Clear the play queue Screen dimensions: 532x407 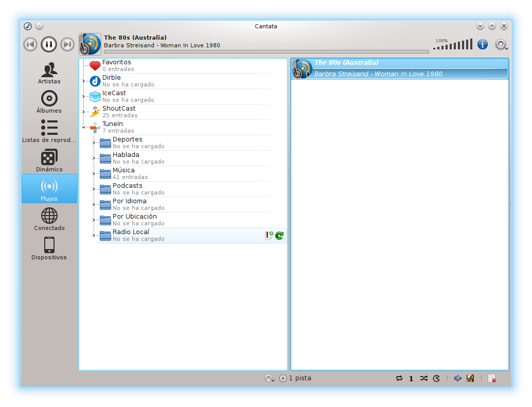(492, 379)
